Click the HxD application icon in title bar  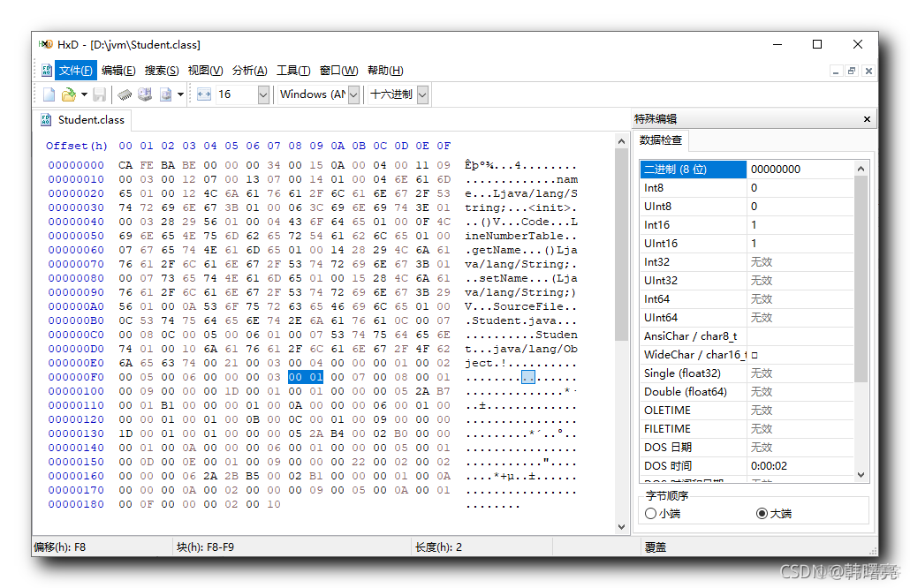45,45
